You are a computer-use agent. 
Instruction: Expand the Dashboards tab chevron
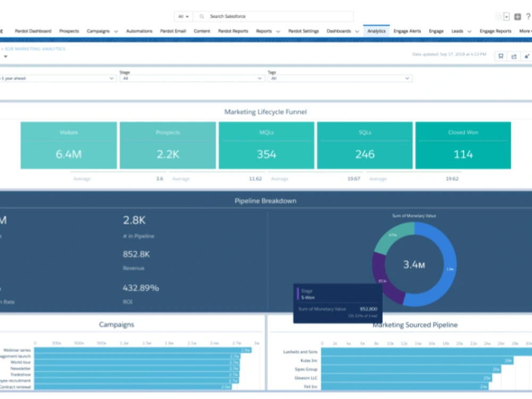tap(357, 31)
